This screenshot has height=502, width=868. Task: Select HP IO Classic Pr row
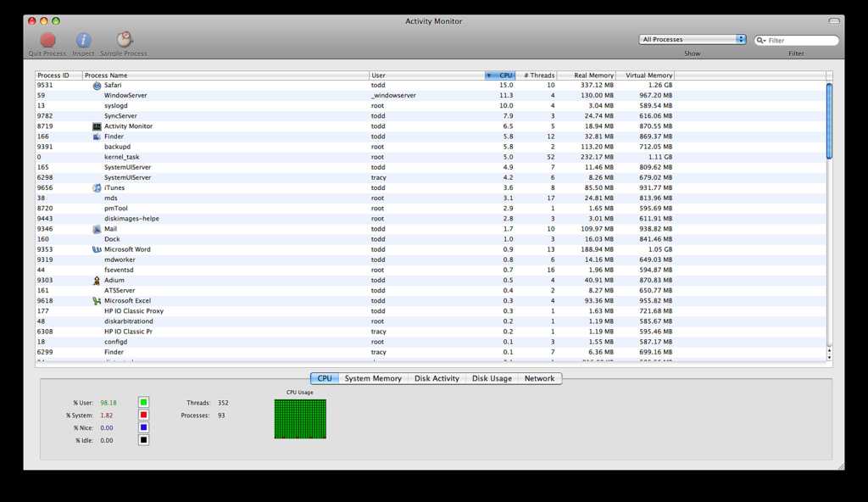pos(431,332)
